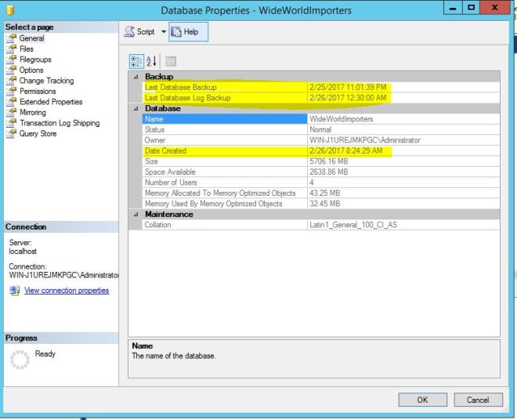
Task: Select the Query Store page
Action: tap(38, 133)
